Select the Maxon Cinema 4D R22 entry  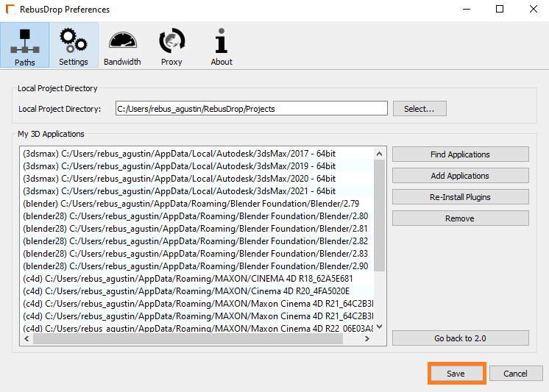coord(196,328)
